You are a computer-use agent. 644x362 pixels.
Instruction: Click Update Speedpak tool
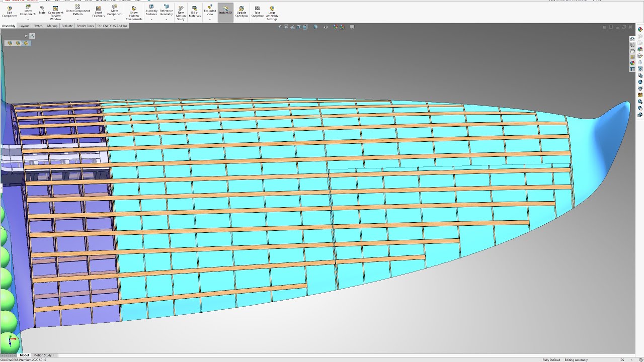click(x=242, y=11)
